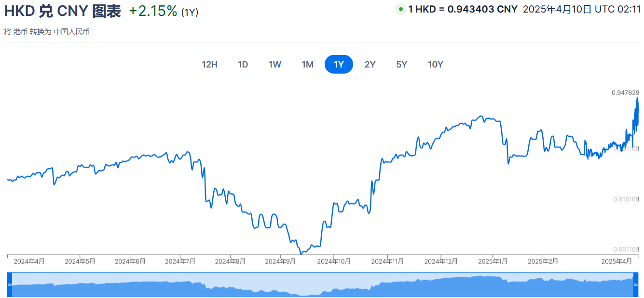
Task: Click the left handle of range navigator
Action: click(10, 285)
